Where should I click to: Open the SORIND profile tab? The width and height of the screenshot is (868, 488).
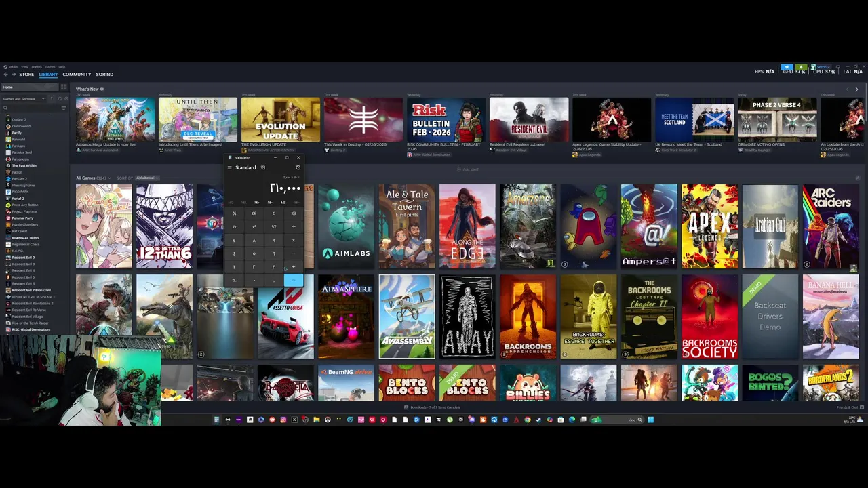pyautogui.click(x=104, y=74)
